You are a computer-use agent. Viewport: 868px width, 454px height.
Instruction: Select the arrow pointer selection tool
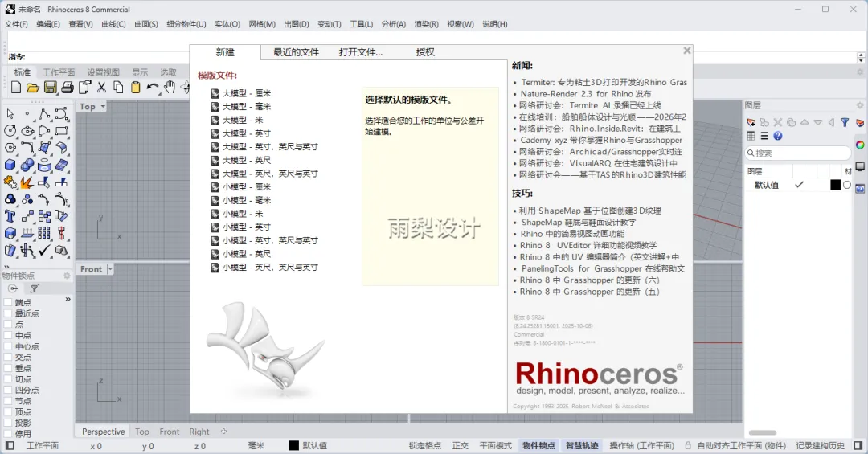[x=10, y=114]
